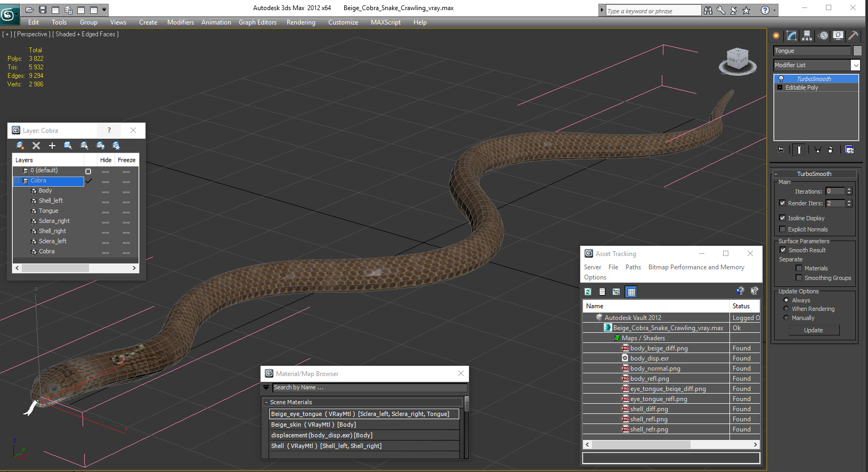The height and width of the screenshot is (472, 868).
Task: Click Select Highlighted Objects icon in Layer dialog
Action: tap(68, 146)
